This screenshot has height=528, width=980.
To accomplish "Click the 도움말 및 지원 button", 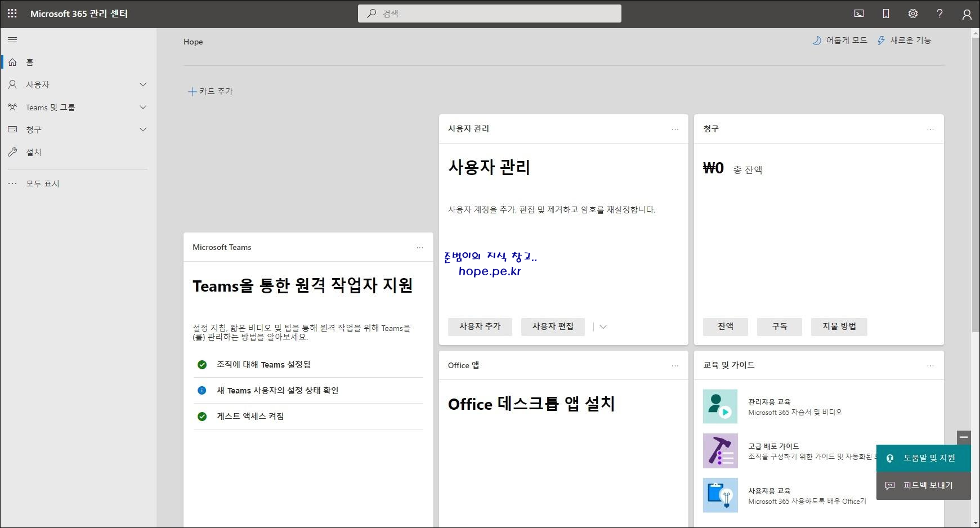I will pos(924,458).
